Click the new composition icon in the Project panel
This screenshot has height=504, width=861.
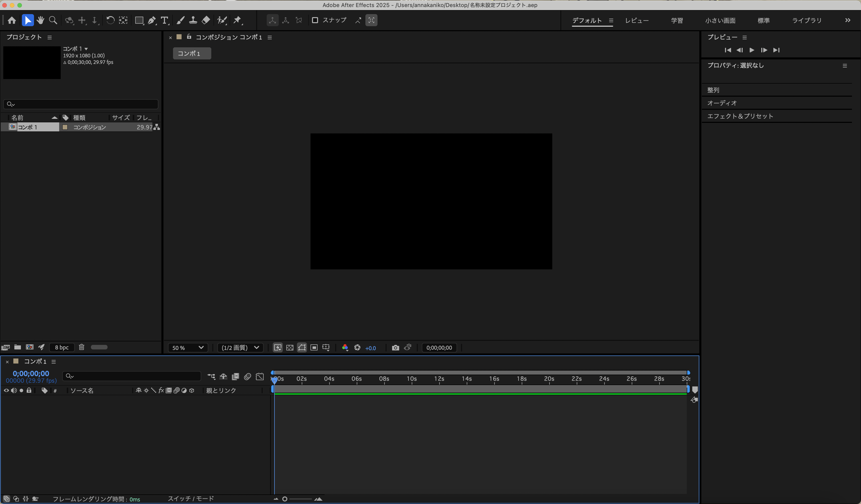(x=30, y=347)
